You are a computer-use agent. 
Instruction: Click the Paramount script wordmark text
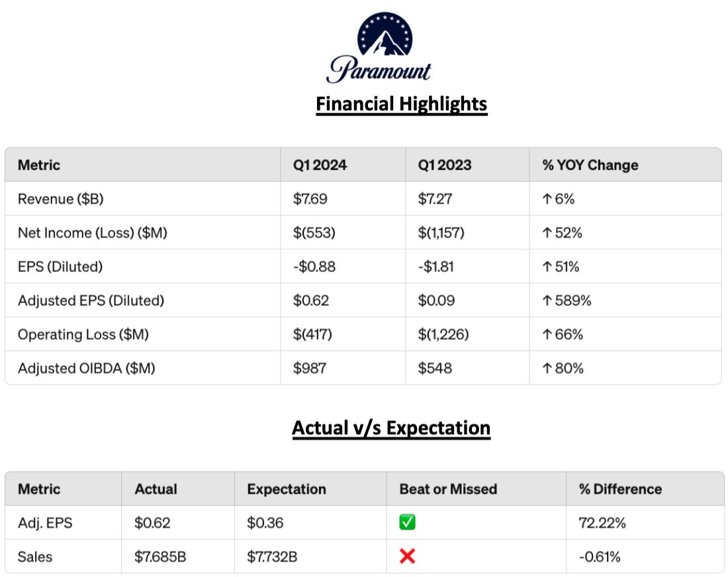click(x=380, y=69)
